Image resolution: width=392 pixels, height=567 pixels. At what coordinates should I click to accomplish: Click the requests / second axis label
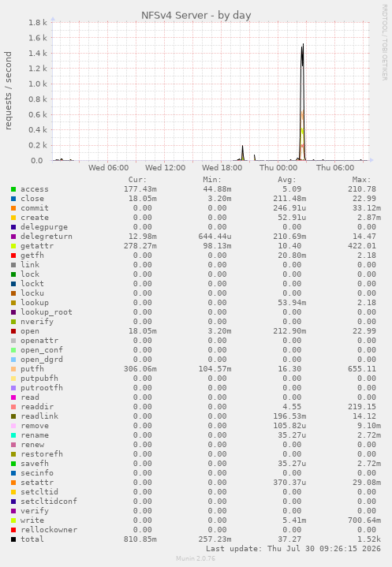pyautogui.click(x=8, y=91)
